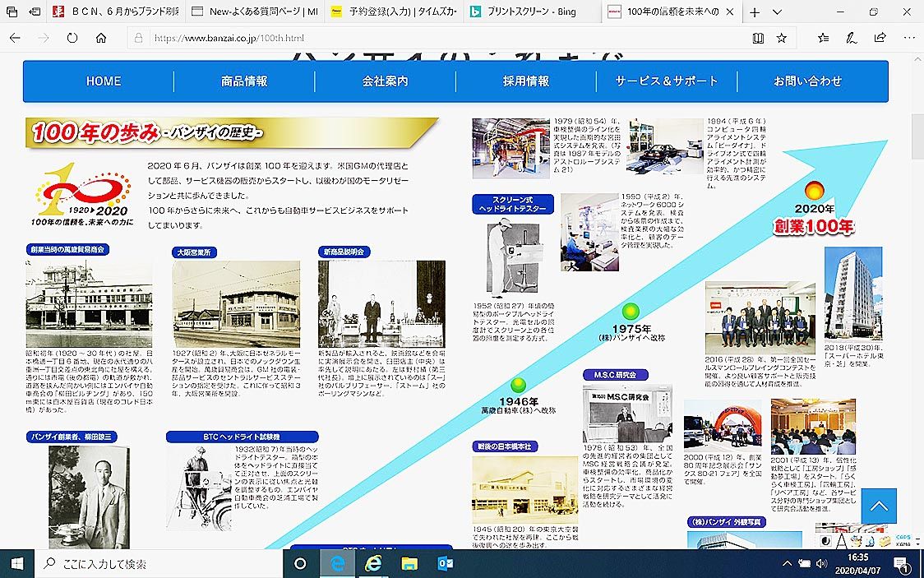This screenshot has width=924, height=578.
Task: Click the 戦後の日本橋本社 building photo
Action: (525, 490)
